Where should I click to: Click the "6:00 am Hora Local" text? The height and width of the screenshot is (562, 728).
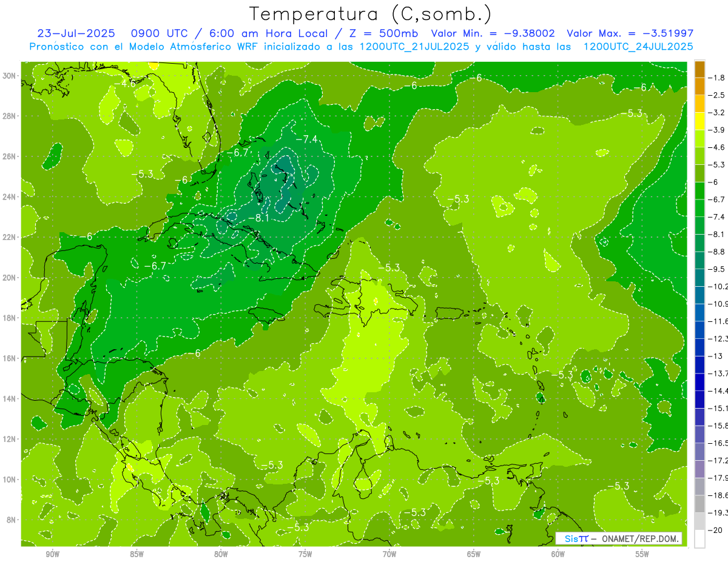[x=266, y=33]
